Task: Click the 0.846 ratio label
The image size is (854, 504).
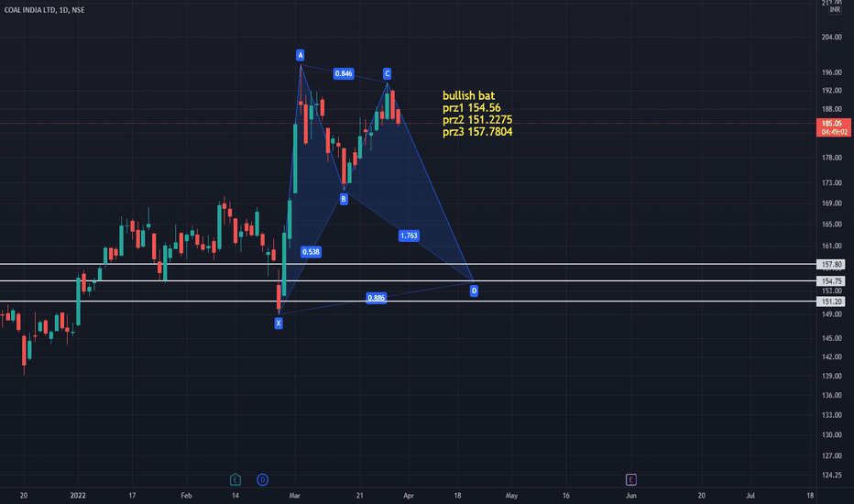Action: click(344, 73)
